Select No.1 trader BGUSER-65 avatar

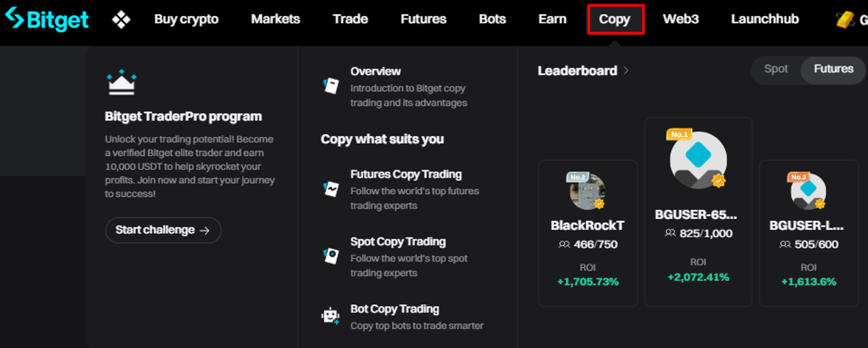coord(698,160)
